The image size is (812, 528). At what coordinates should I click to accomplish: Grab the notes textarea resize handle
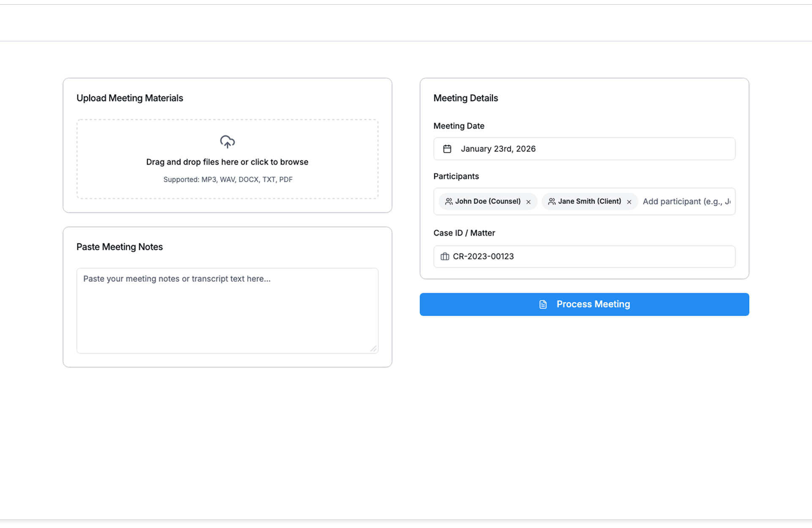tap(373, 349)
